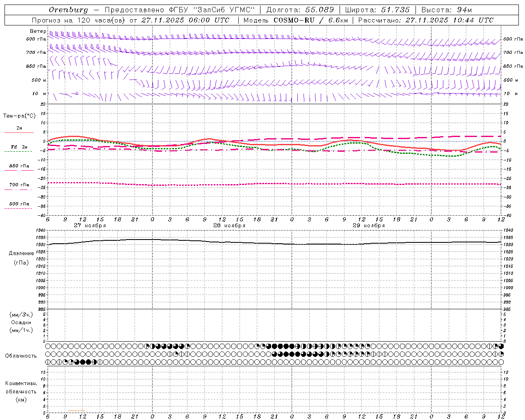The height and width of the screenshot is (420, 525).
Task: Click the solid red 2м legend line
Action: [19, 132]
